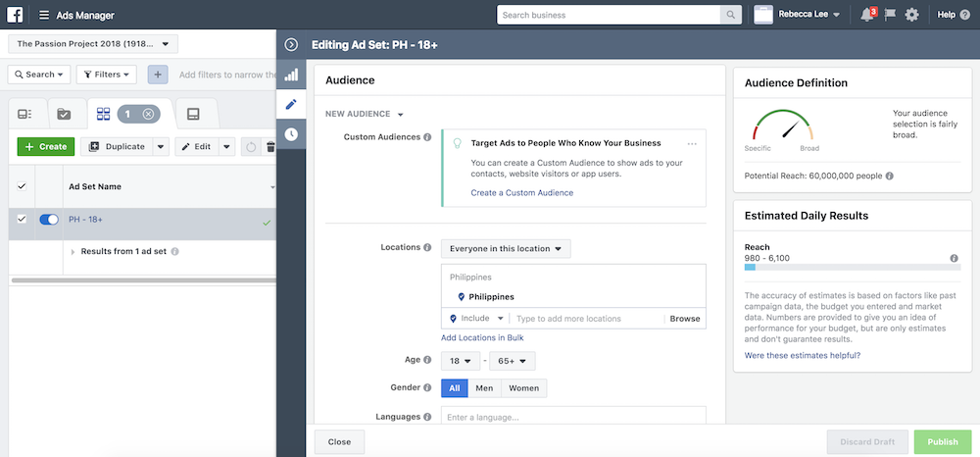
Task: Open minimum age 18 dropdown
Action: click(x=461, y=361)
